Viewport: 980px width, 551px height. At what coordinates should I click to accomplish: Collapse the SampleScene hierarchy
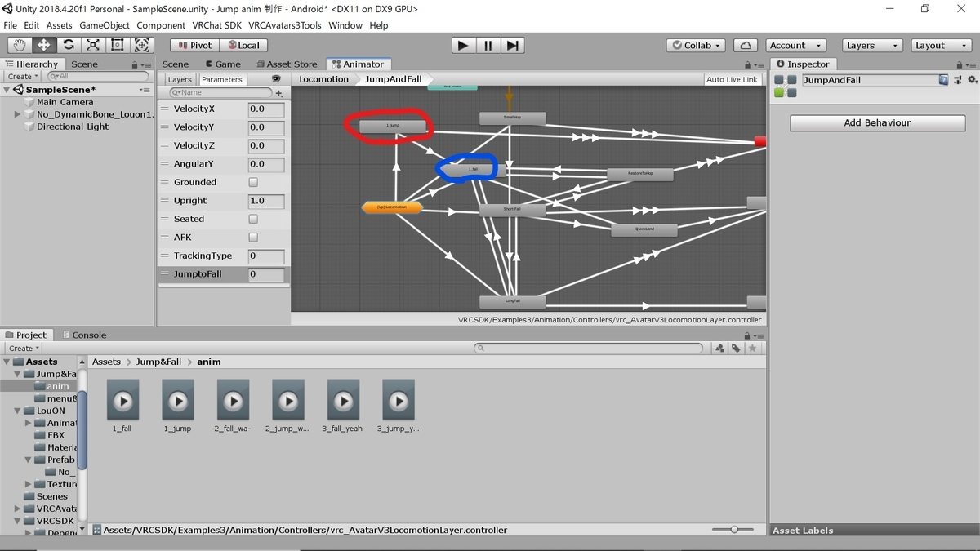7,90
